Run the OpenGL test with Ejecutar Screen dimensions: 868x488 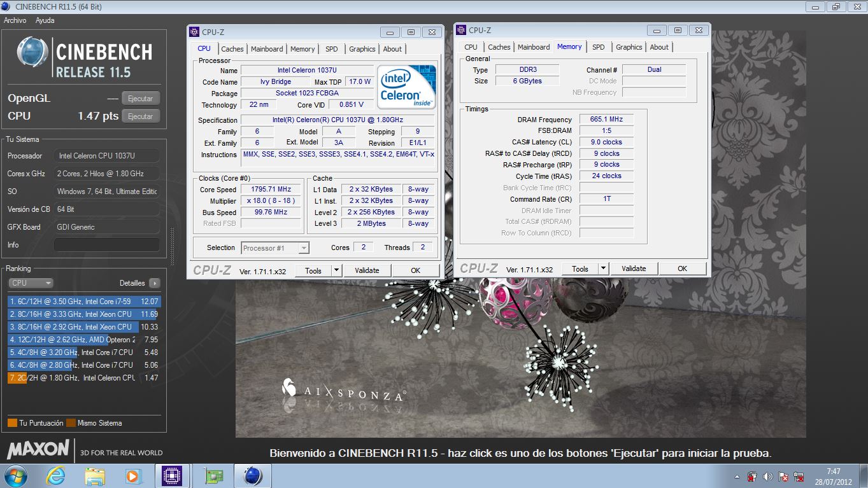click(x=141, y=99)
